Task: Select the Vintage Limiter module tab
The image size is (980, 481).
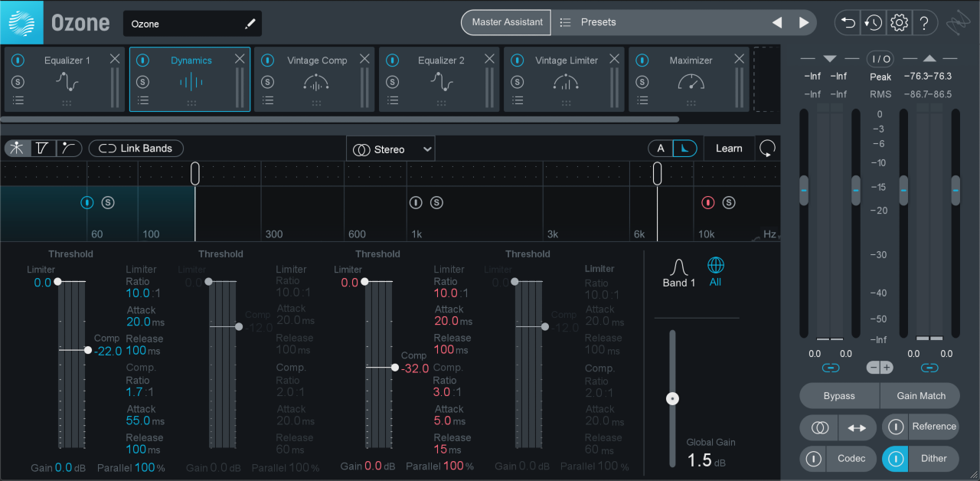Action: 563,79
